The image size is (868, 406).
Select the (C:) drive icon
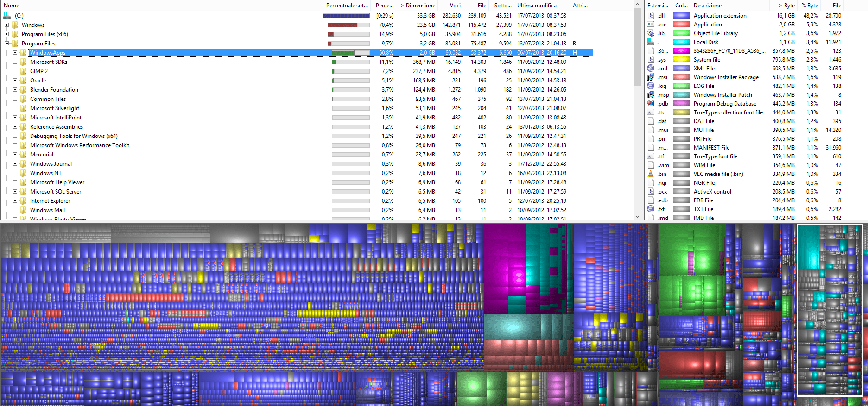(x=7, y=16)
